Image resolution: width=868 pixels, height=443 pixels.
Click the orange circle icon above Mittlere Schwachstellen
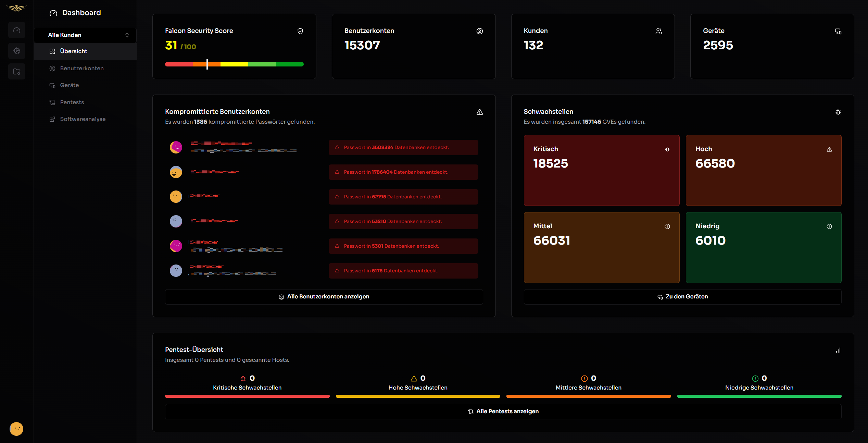pyautogui.click(x=584, y=379)
